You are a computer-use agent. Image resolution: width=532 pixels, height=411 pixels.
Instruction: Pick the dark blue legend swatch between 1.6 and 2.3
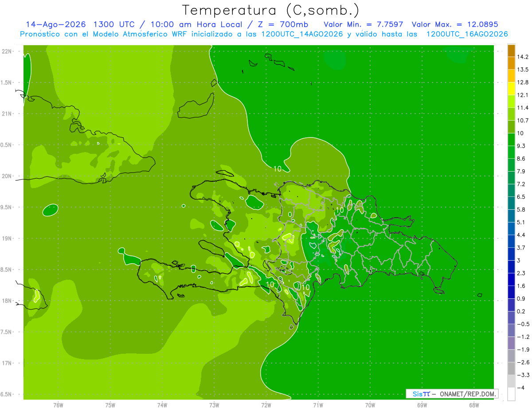coord(511,279)
